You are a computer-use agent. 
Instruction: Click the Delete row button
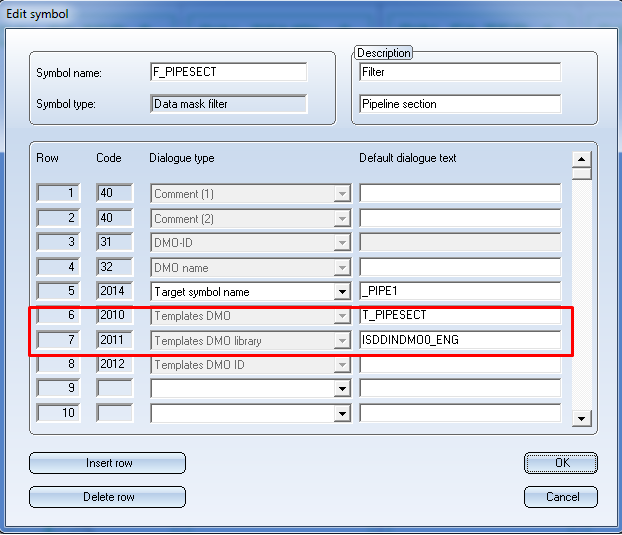point(108,497)
